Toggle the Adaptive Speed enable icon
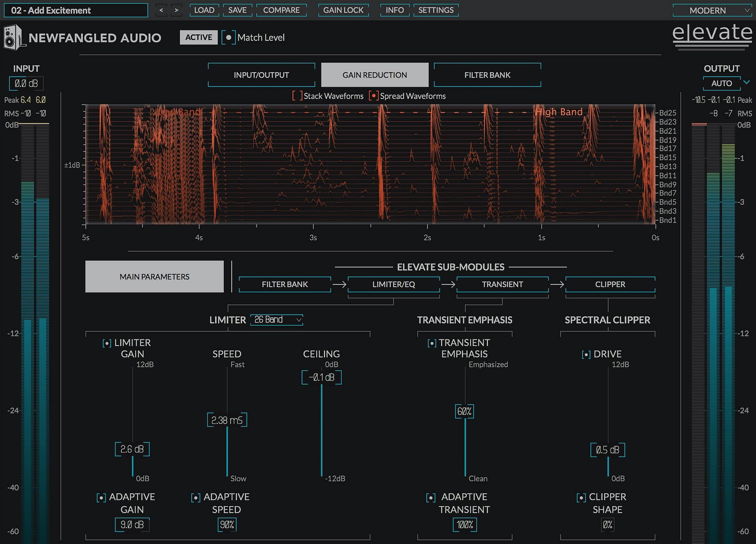 tap(196, 498)
